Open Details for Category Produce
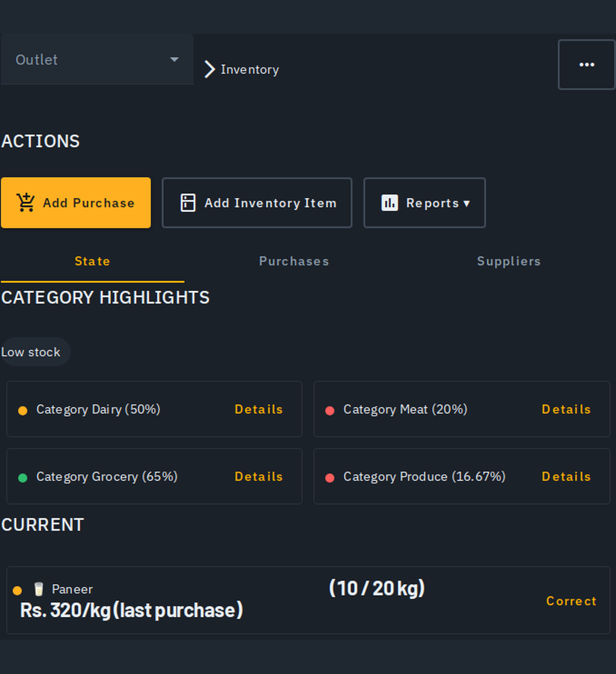This screenshot has width=616, height=674. pyautogui.click(x=566, y=477)
